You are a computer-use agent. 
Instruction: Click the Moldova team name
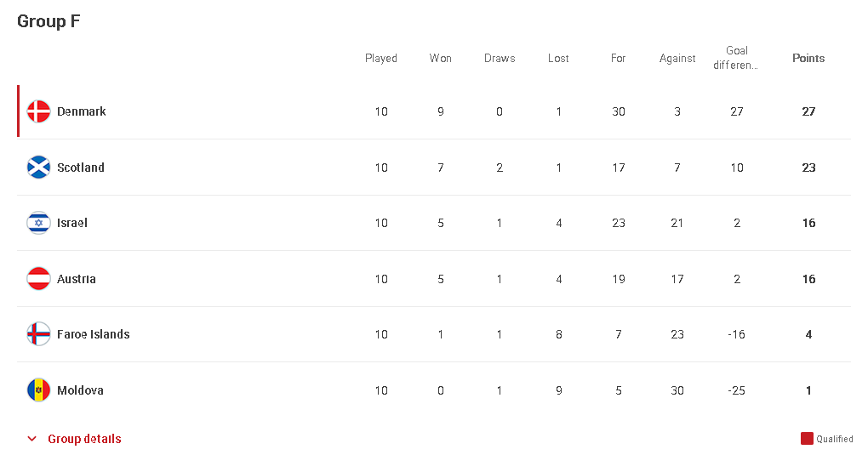click(x=80, y=390)
